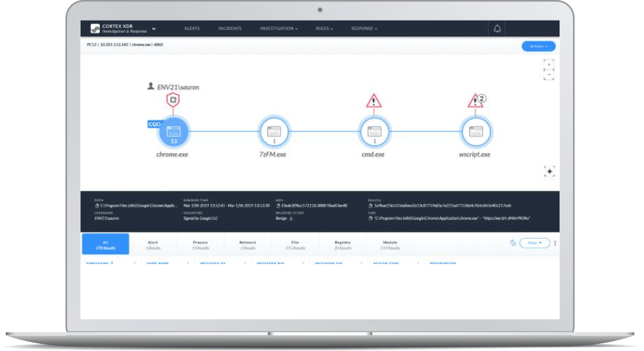644x351 pixels.
Task: Click the running time value
Action: pyautogui.click(x=226, y=206)
